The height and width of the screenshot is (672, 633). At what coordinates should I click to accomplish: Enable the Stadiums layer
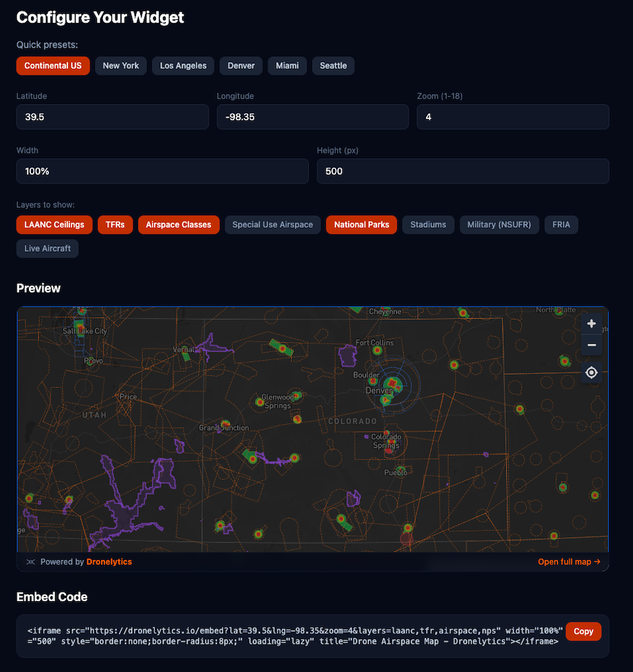(x=428, y=224)
